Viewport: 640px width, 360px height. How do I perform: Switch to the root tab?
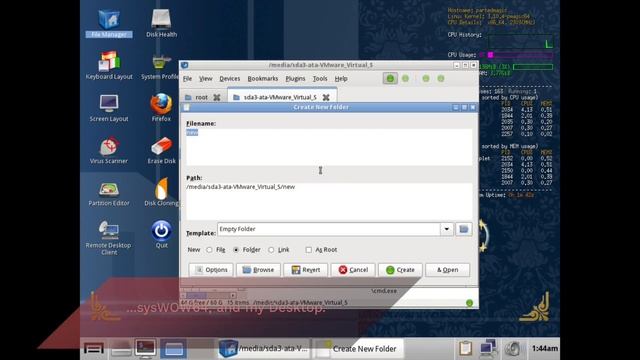point(201,97)
